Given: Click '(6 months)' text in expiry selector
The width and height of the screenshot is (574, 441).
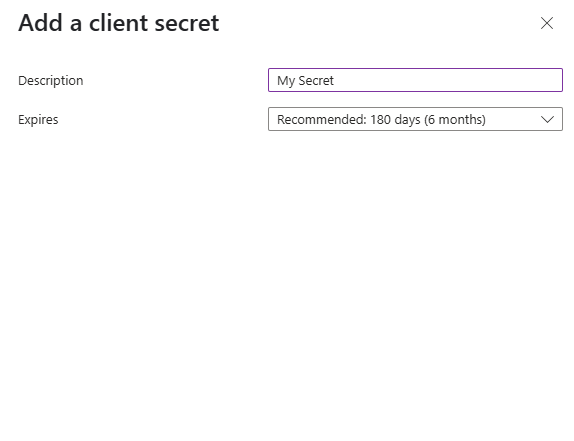Looking at the screenshot, I should point(455,119).
